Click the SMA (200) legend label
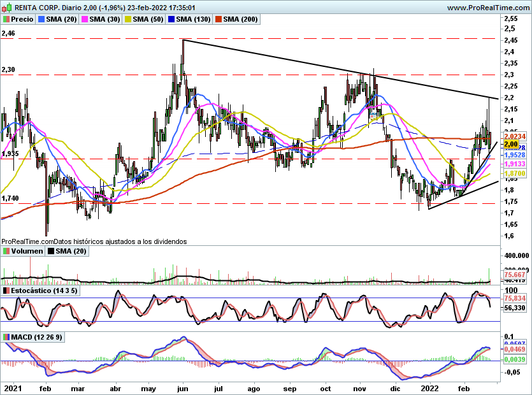Image resolution: width=532 pixels, height=395 pixels. [x=240, y=19]
